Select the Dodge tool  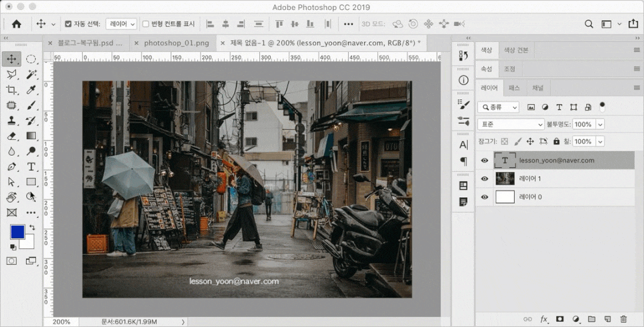[x=31, y=151]
